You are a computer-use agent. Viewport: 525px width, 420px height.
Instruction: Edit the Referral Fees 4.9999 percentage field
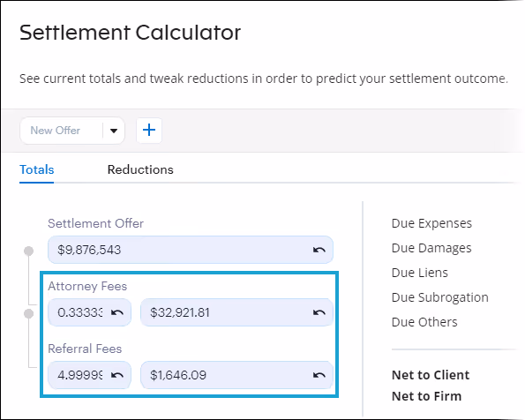89,375
